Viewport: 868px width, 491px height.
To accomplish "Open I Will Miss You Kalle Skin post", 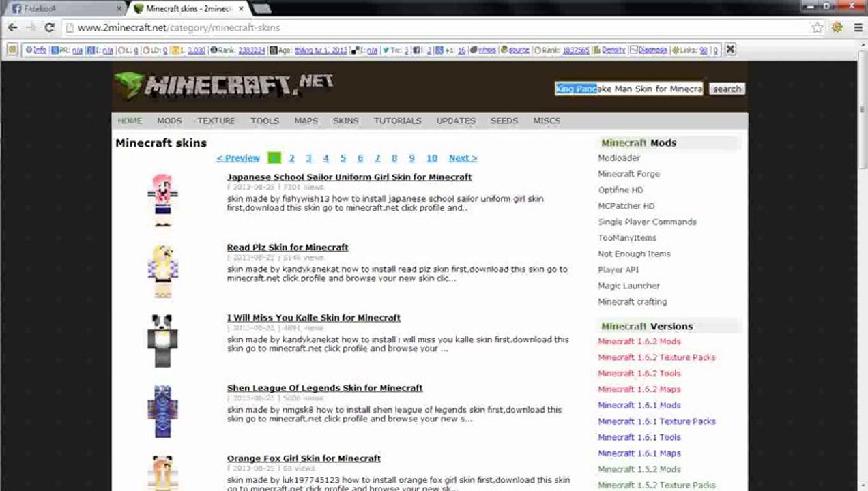I will 314,318.
